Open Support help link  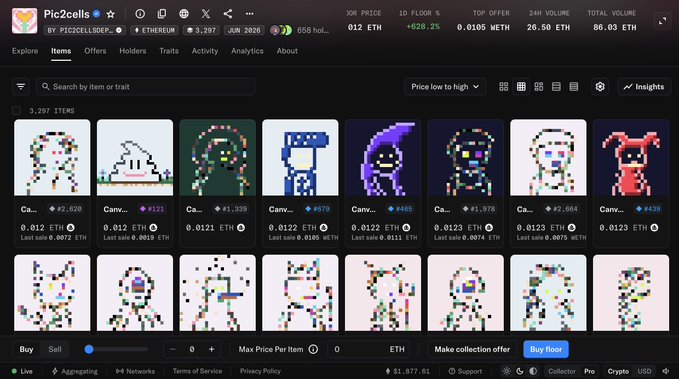click(x=465, y=371)
